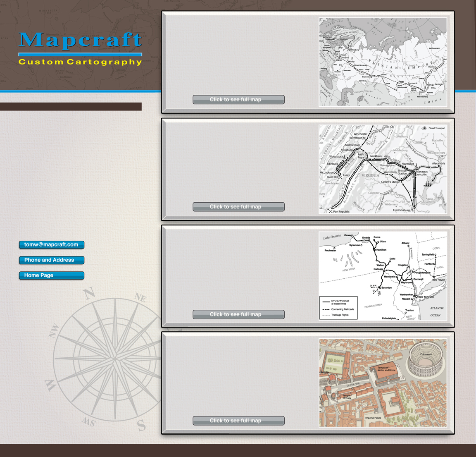Click the compass rose graphic

click(x=112, y=360)
